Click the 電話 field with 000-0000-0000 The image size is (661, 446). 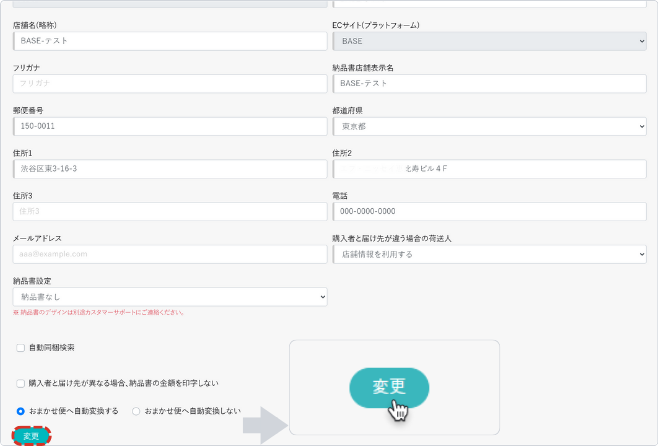coord(489,212)
